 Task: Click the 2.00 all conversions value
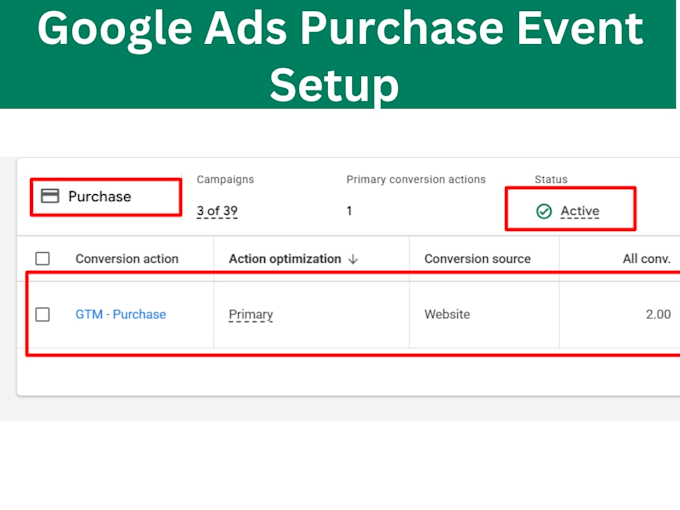click(x=658, y=314)
